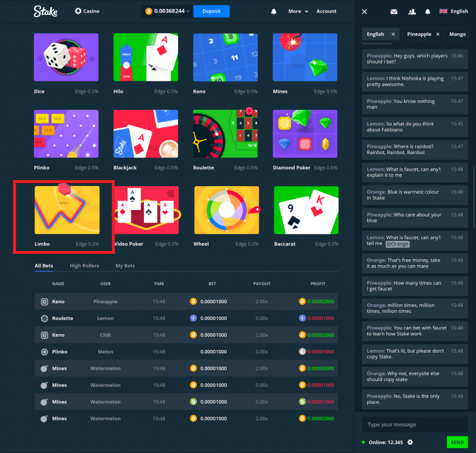Image resolution: width=476 pixels, height=453 pixels.
Task: Open notifications bell in top navigation
Action: (274, 11)
